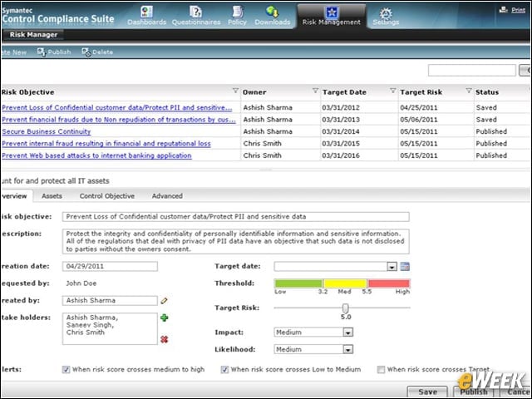Screen dimensions: 532x399
Task: Click the green Low threshold segment
Action: pos(298,283)
